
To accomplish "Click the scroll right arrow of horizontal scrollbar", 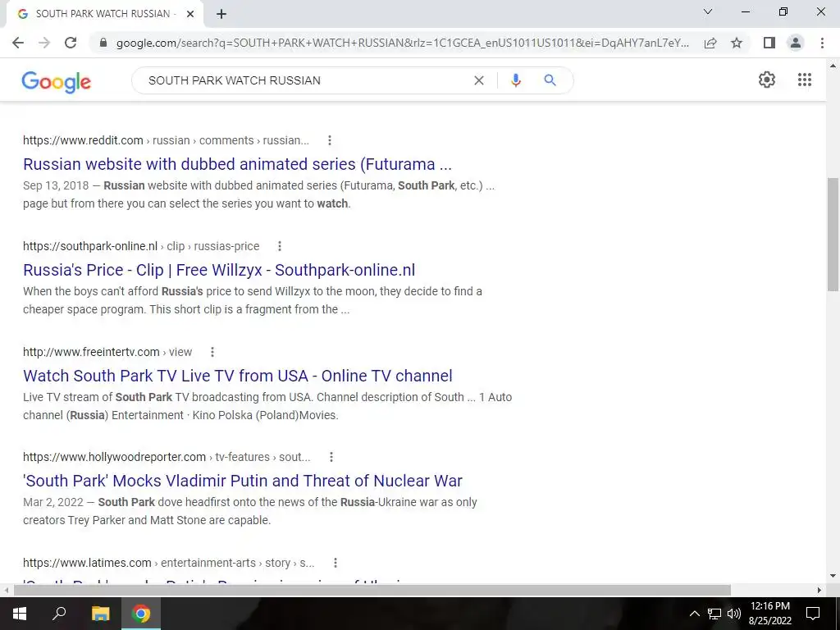I will pos(819,590).
